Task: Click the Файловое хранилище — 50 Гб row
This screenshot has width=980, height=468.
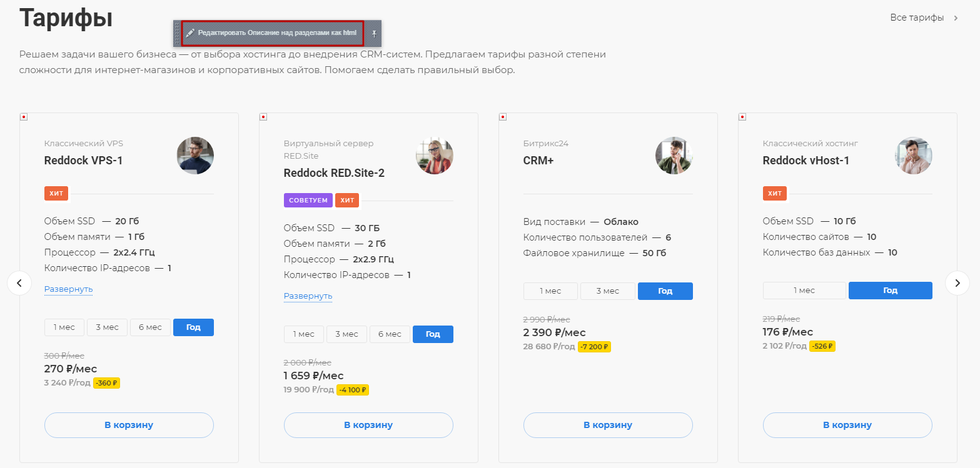Action: coord(595,253)
